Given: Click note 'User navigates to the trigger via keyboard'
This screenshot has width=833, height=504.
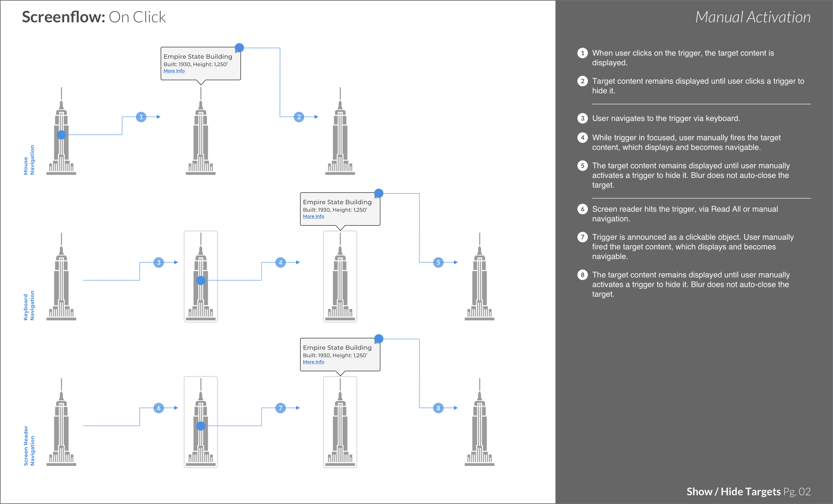Looking at the screenshot, I should tap(666, 118).
